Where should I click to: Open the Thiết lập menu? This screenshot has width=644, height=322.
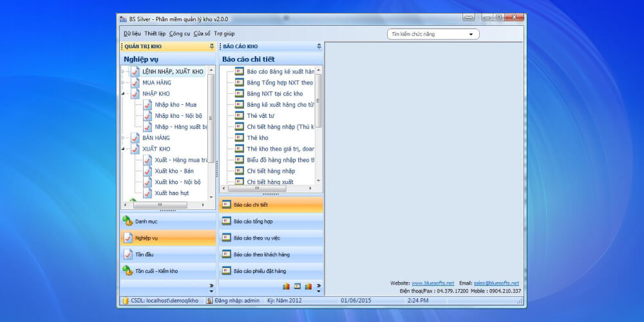(x=155, y=33)
